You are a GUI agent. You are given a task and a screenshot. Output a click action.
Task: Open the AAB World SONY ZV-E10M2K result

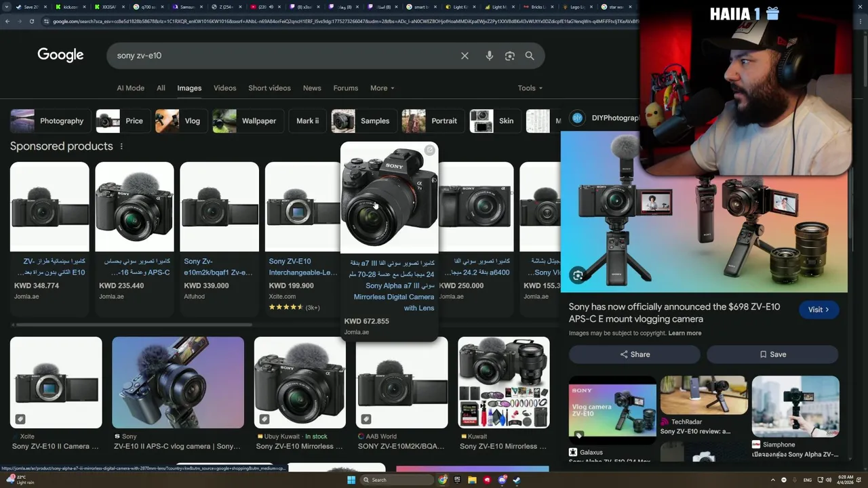click(x=401, y=394)
